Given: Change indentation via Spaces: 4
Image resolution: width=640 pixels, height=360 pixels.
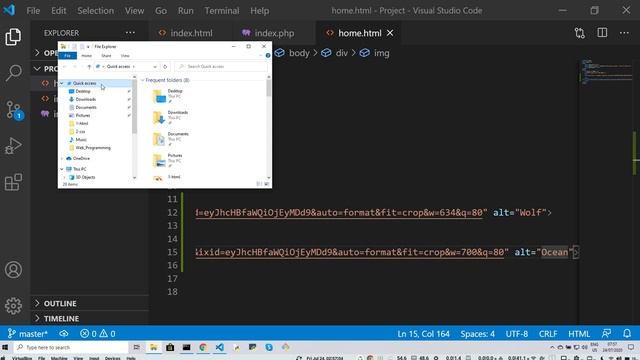Looking at the screenshot, I should (x=478, y=334).
